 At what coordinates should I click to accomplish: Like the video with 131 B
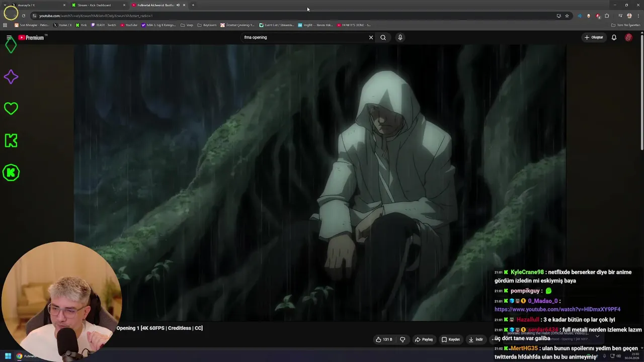[x=384, y=339]
